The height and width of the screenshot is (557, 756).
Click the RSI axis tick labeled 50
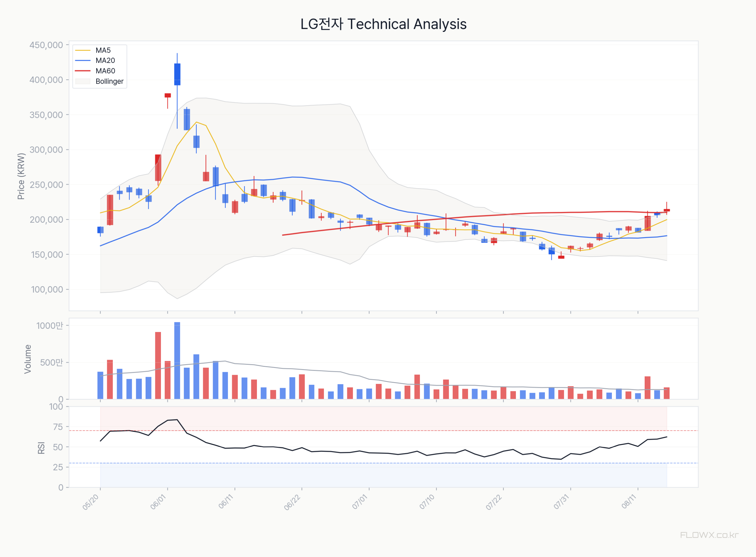[58, 447]
